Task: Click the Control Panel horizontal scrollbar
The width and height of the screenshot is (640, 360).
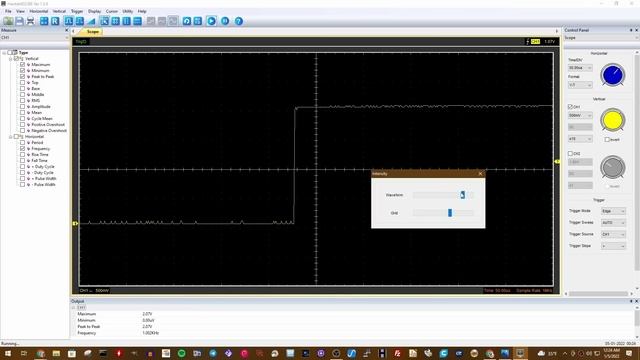Action: (x=598, y=294)
